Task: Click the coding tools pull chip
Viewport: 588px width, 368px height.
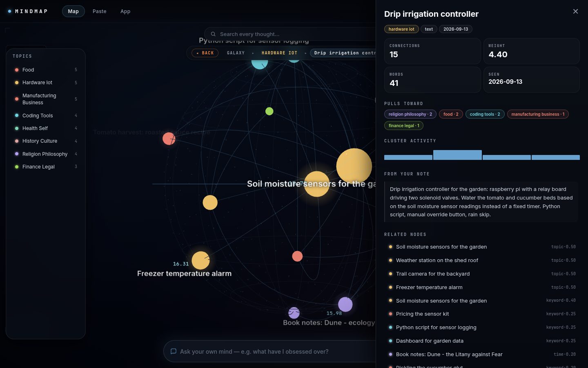Action: [x=485, y=114]
